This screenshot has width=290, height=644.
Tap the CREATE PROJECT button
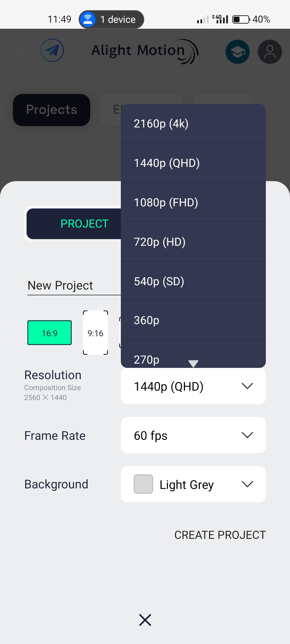[220, 535]
